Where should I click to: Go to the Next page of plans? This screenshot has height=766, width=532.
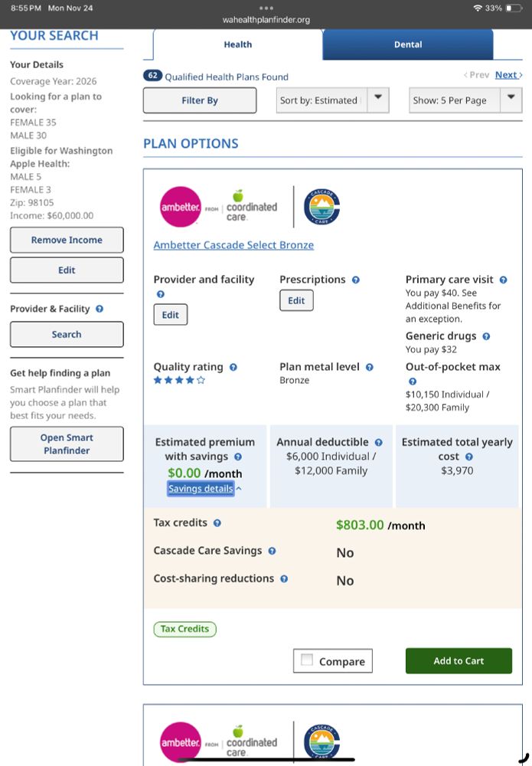coord(507,75)
